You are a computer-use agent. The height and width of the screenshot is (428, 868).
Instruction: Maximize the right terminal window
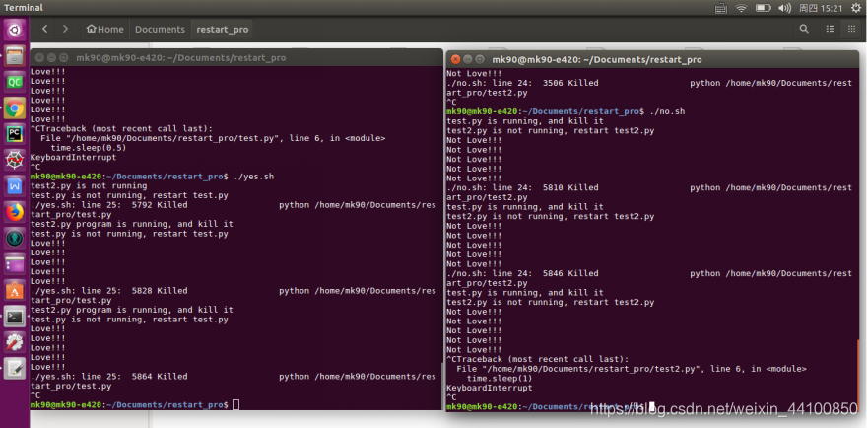[480, 59]
